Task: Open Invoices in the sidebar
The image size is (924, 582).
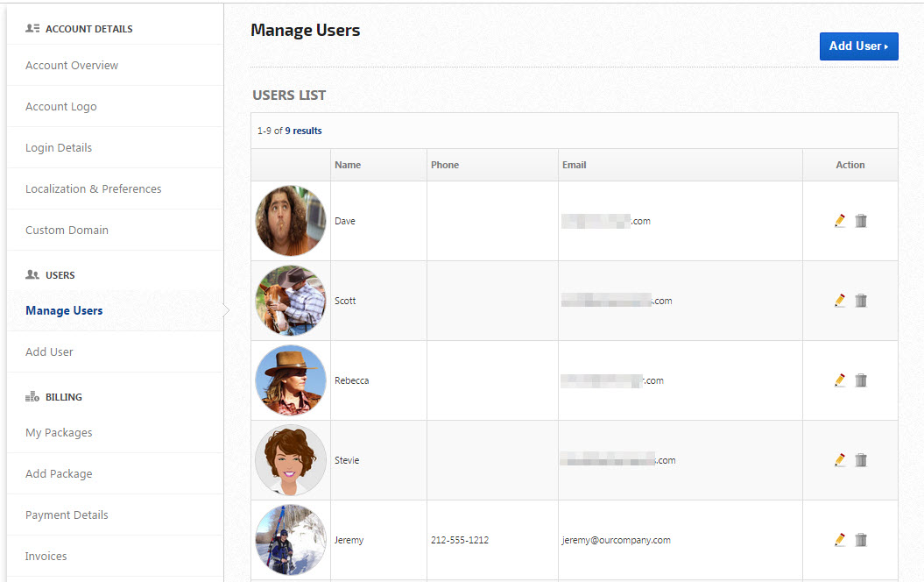Action: tap(46, 556)
